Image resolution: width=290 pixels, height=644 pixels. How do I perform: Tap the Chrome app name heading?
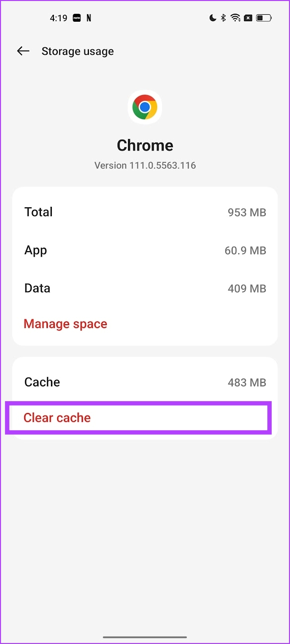[x=145, y=145]
